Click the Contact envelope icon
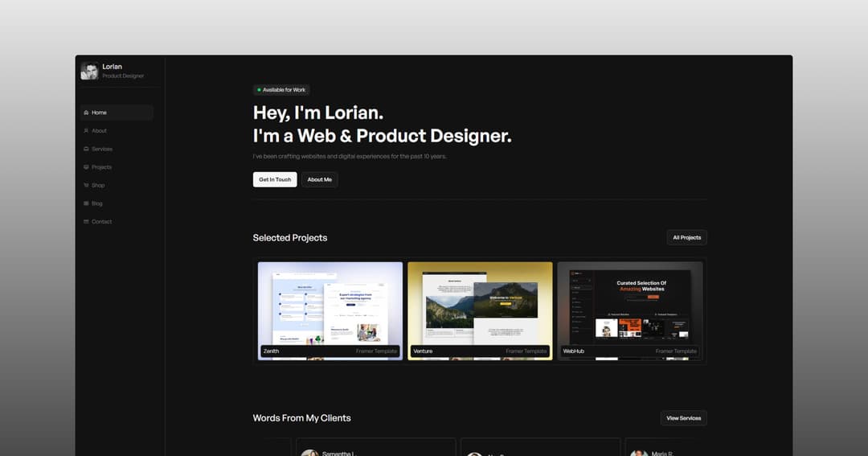868x456 pixels. pos(86,222)
